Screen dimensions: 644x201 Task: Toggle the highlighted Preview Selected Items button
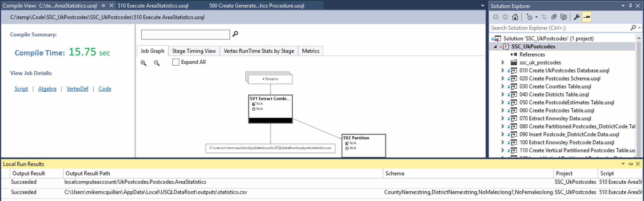click(x=586, y=17)
